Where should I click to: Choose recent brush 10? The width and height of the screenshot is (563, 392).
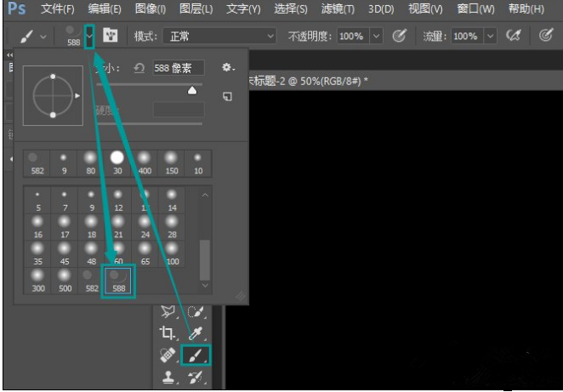(x=198, y=164)
